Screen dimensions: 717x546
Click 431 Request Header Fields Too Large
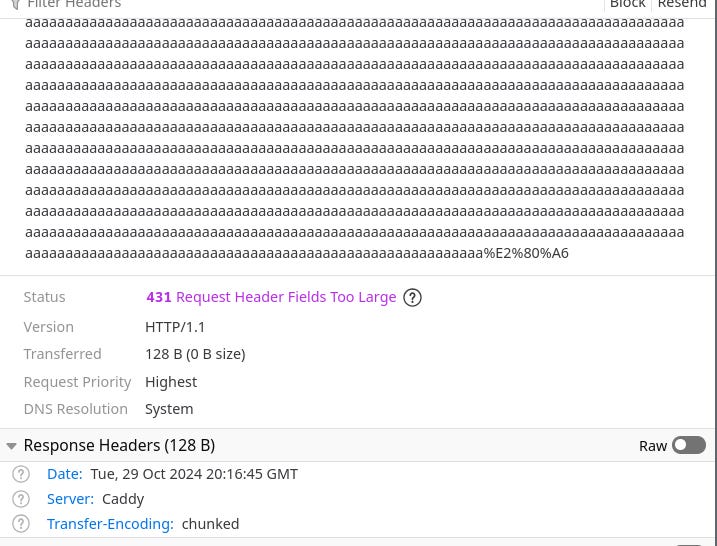coord(271,297)
